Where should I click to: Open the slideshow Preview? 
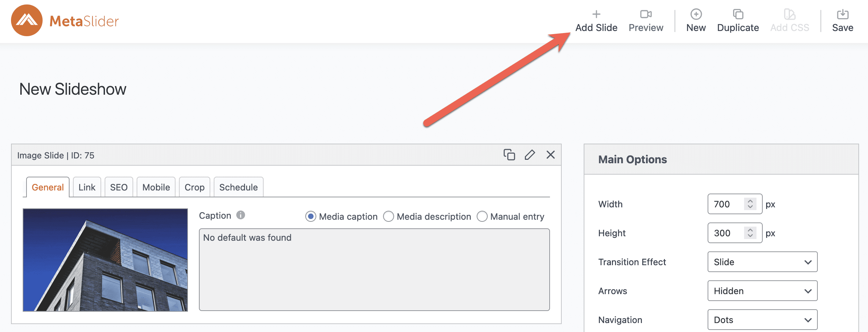click(x=646, y=21)
